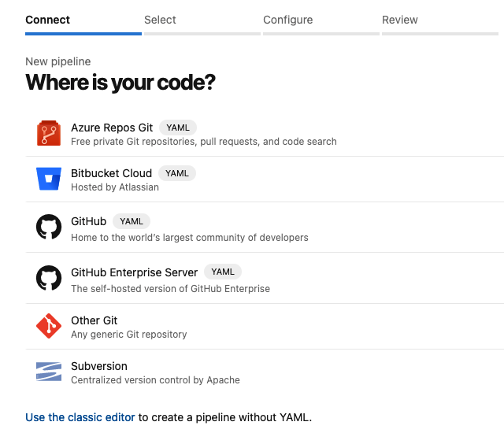Viewport: 504px width, 444px height.
Task: Click the YAML badge beside the 'GitHub' title above 'Home to the world's largest community'
Action: (x=132, y=221)
